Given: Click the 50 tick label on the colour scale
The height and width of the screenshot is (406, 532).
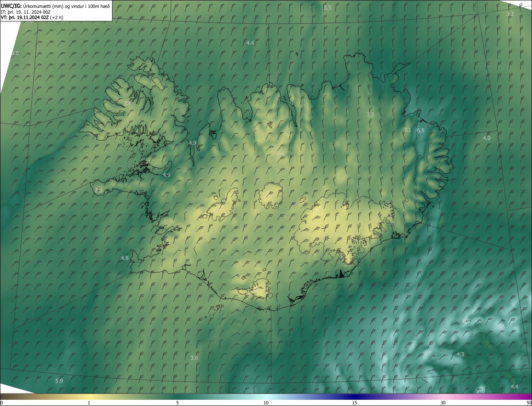Looking at the screenshot, I should point(529,403).
